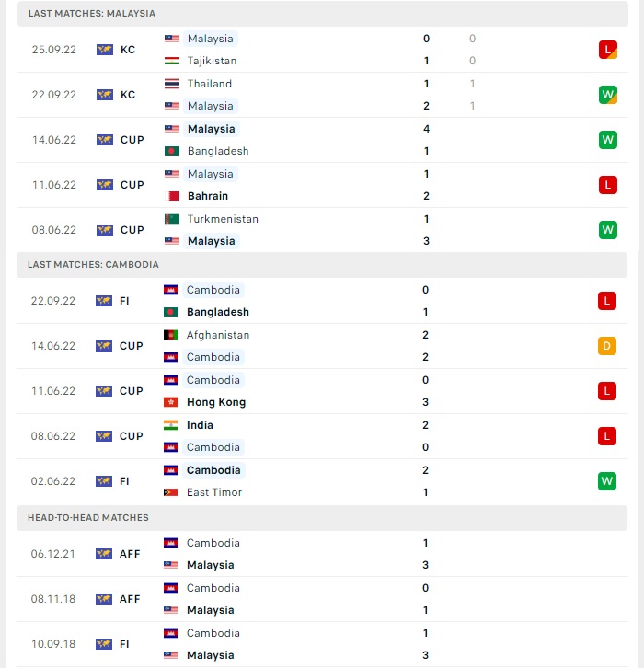Open the 10.09.18 FI Cambodia vs Malaysia match
This screenshot has width=644, height=669.
322,644
